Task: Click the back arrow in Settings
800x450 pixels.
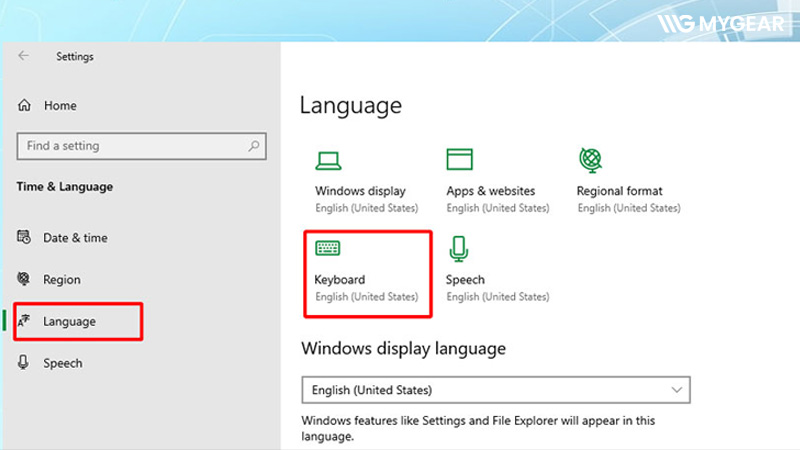Action: click(x=24, y=57)
